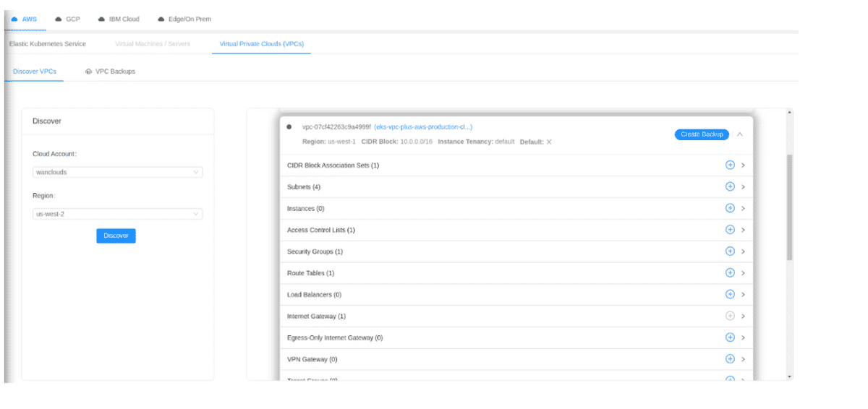Add an Egress-Only Internet Gateway via plus icon

click(730, 337)
